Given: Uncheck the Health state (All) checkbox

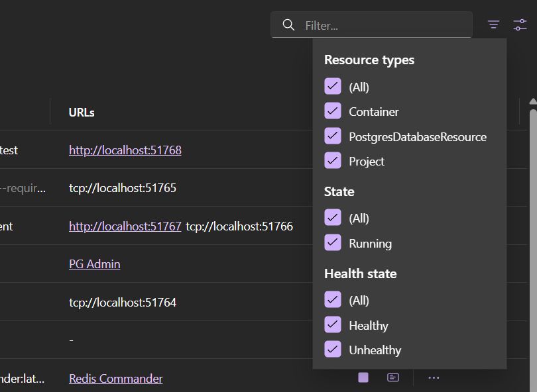Looking at the screenshot, I should 333,300.
